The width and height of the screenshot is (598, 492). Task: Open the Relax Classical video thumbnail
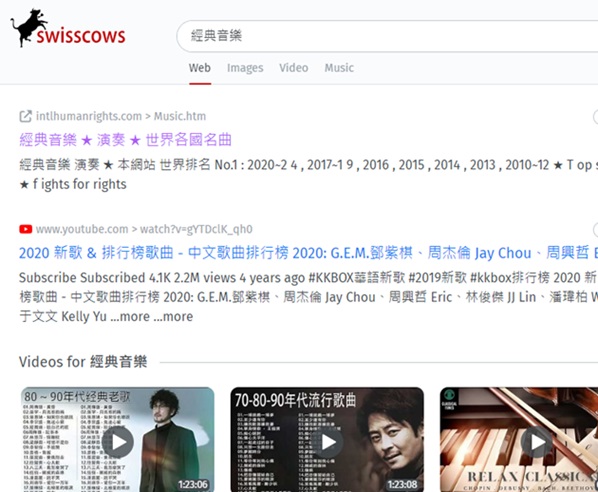(519, 439)
